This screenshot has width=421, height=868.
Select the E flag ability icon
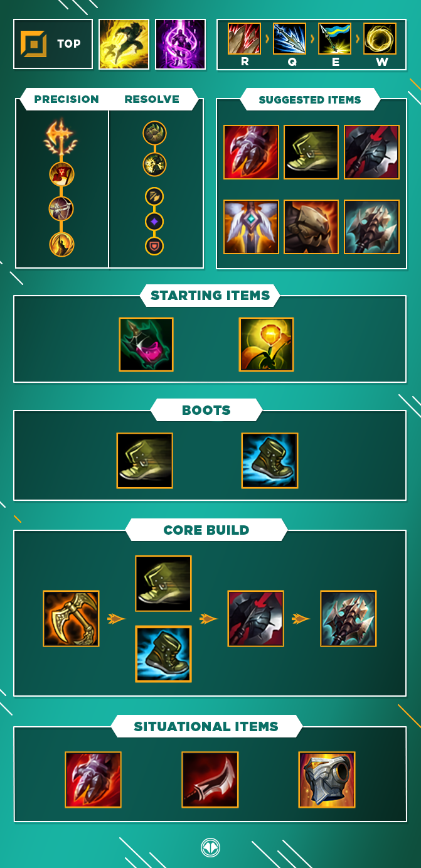pyautogui.click(x=335, y=38)
